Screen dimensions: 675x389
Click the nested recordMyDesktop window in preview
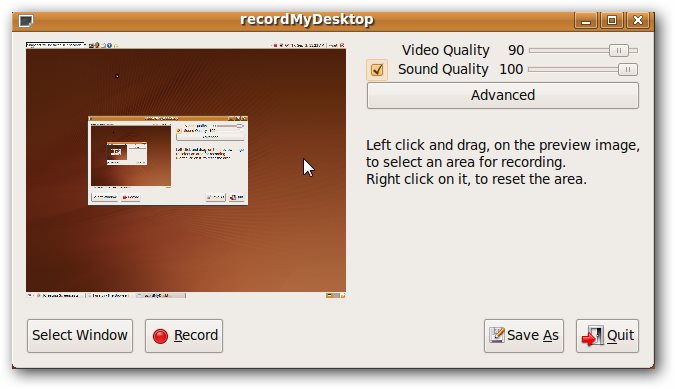tap(168, 160)
